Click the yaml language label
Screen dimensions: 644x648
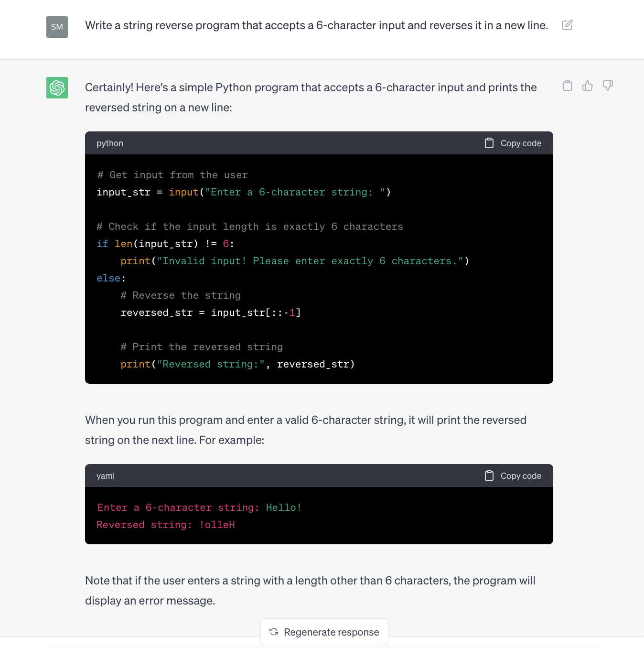click(x=106, y=476)
